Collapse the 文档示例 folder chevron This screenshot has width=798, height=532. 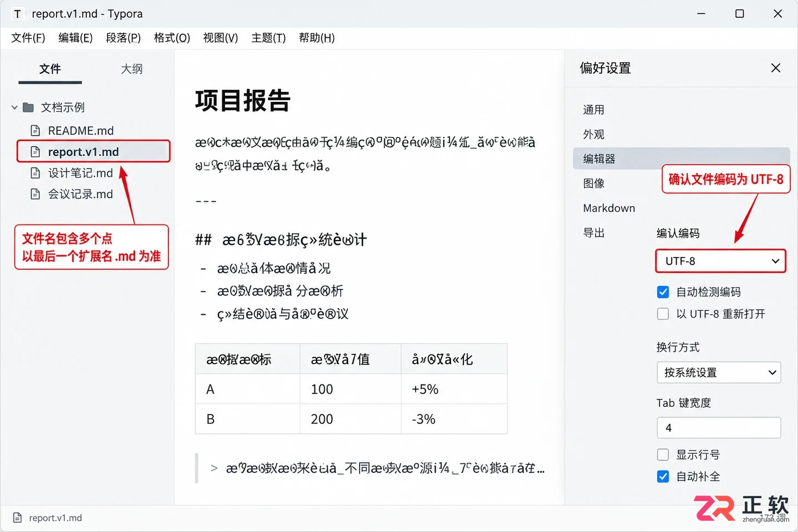[x=14, y=107]
